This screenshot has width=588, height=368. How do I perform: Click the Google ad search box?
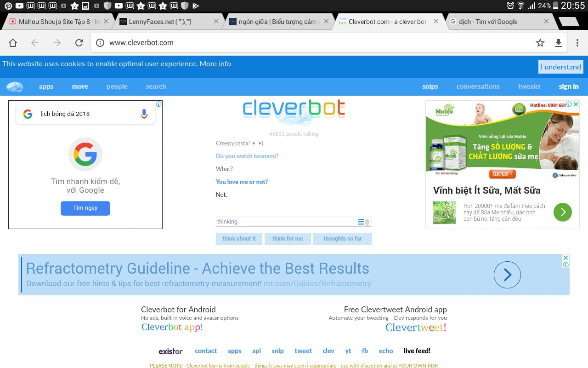point(85,114)
